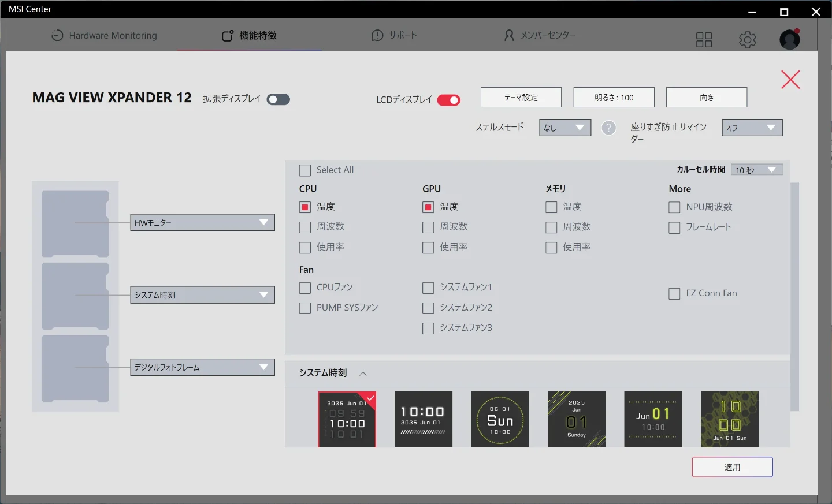
Task: Open the デジタルフォトフレーム screen dropdown
Action: click(202, 367)
